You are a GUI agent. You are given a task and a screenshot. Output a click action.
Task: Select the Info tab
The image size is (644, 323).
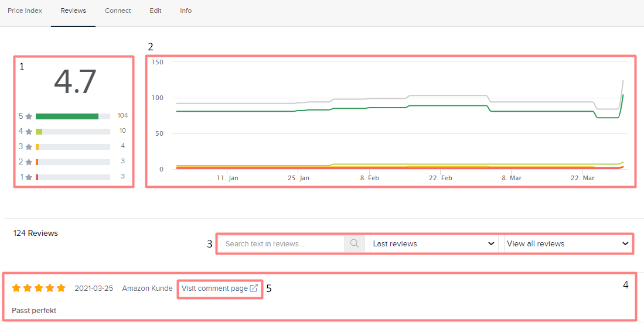pyautogui.click(x=186, y=11)
